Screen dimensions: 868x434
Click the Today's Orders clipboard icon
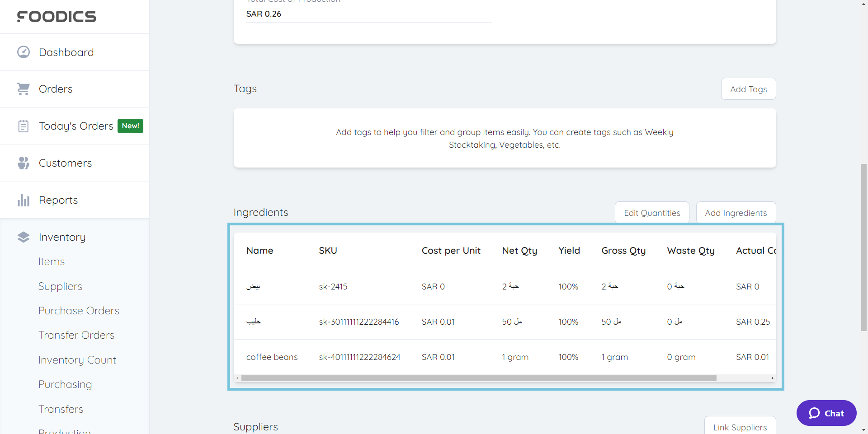pyautogui.click(x=24, y=126)
